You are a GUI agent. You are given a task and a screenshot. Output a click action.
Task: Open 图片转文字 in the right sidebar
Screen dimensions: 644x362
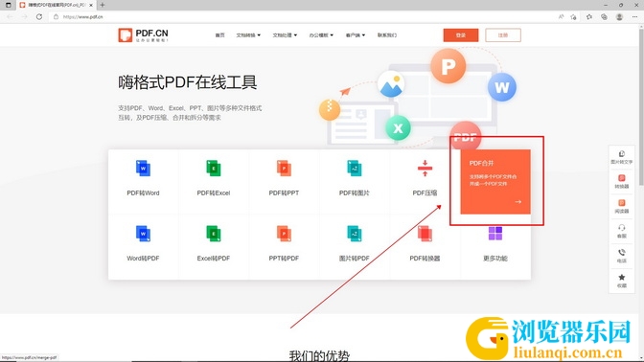pos(621,157)
